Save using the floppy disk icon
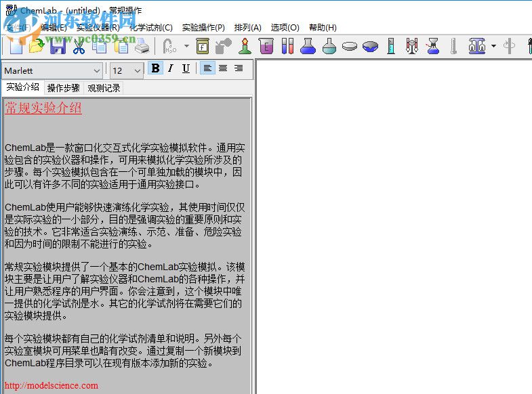Image resolution: width=532 pixels, height=394 pixels. tap(58, 47)
